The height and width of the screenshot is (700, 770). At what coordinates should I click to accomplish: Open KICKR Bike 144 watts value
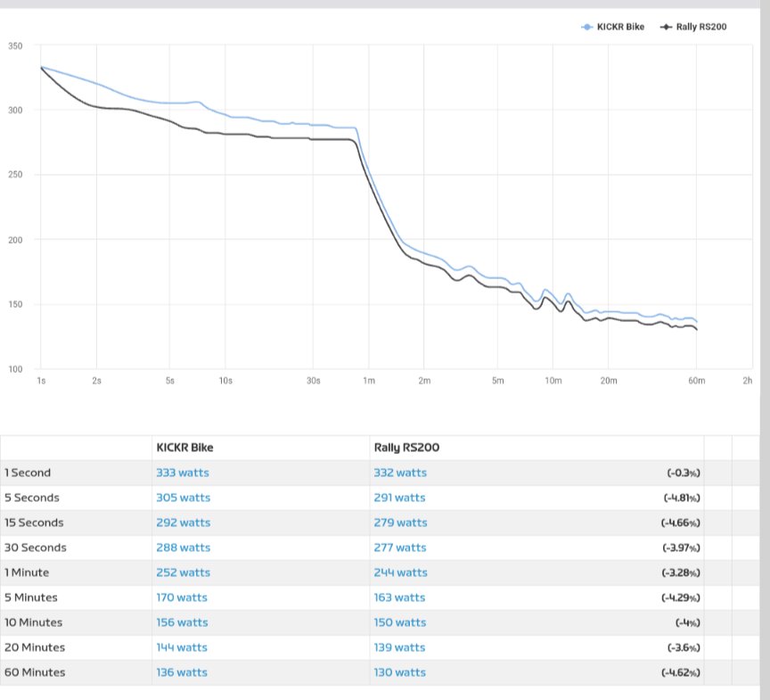[x=182, y=647]
